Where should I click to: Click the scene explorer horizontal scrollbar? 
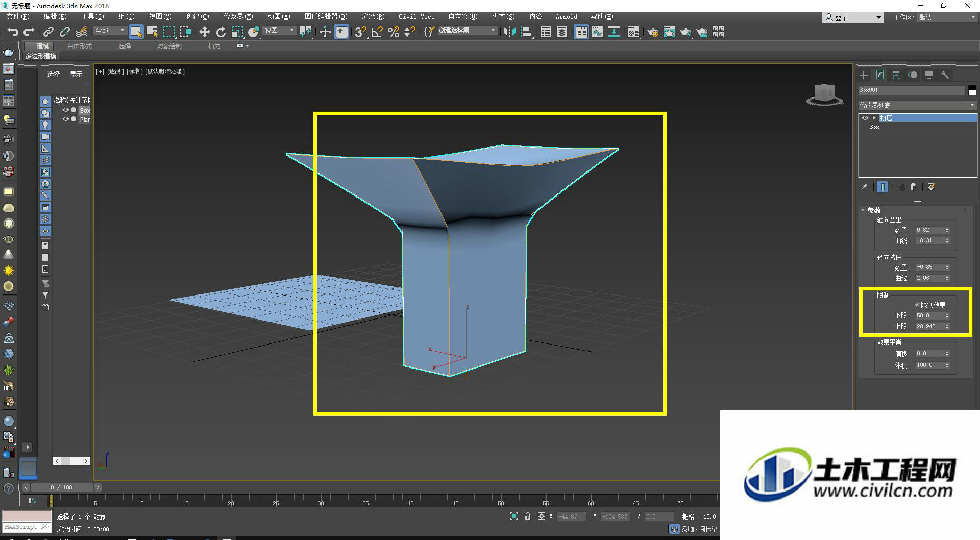click(71, 461)
